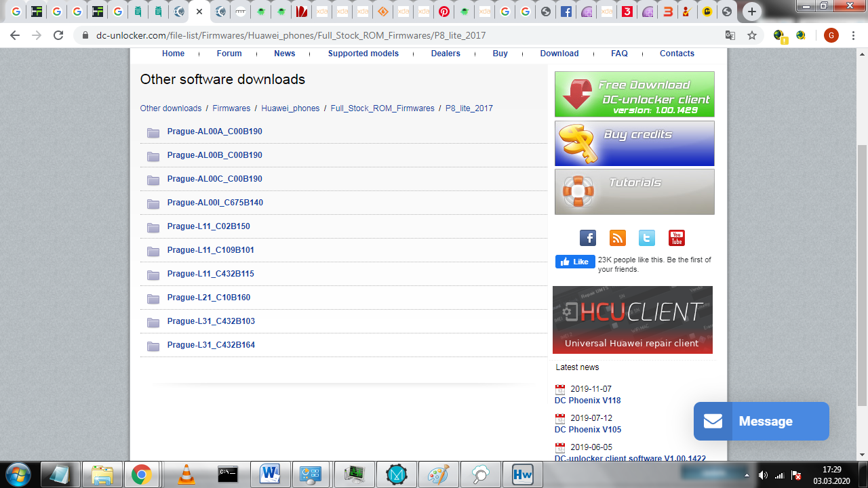Image resolution: width=868 pixels, height=488 pixels.
Task: Click folder icon beside Prague-L31_C432B103
Action: click(x=153, y=323)
